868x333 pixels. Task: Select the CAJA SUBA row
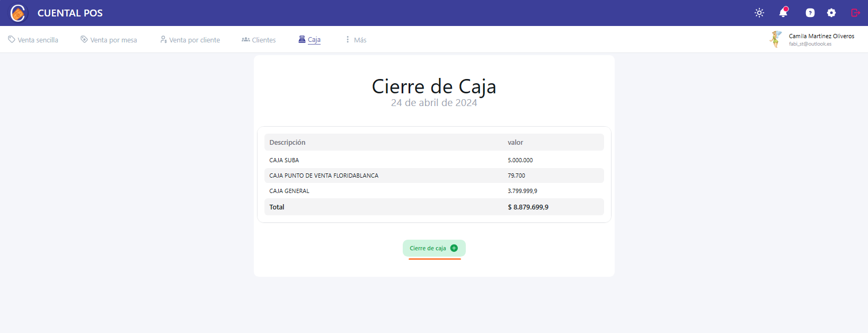pyautogui.click(x=433, y=160)
